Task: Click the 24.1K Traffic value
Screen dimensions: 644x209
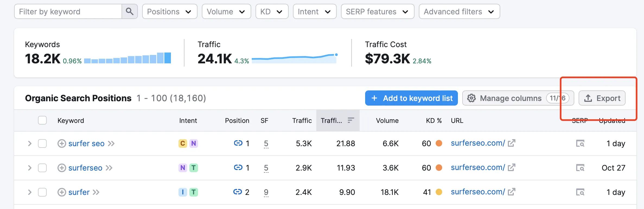Action: click(215, 59)
